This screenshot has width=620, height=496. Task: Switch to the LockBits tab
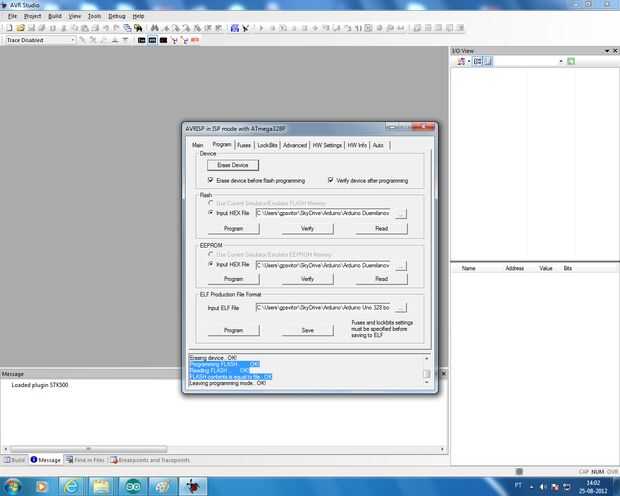coord(267,145)
